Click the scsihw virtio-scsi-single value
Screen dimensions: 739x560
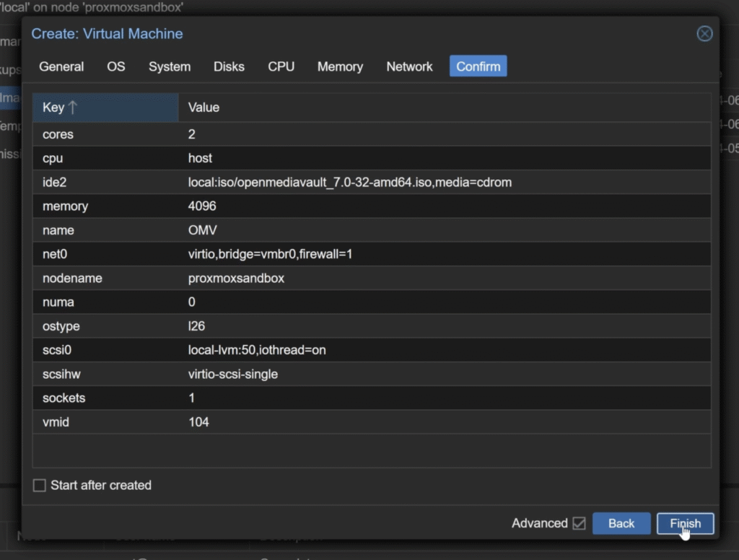(233, 375)
